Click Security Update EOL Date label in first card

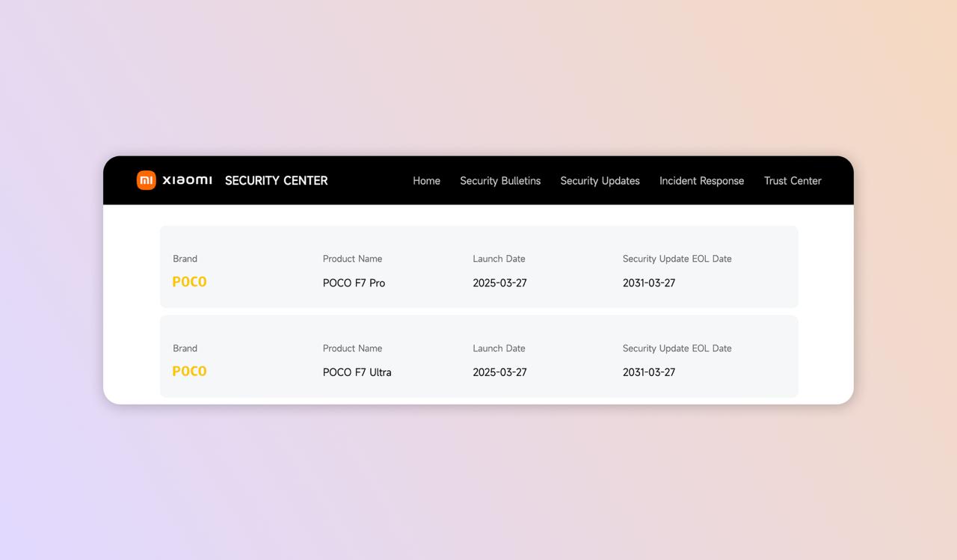coord(677,259)
